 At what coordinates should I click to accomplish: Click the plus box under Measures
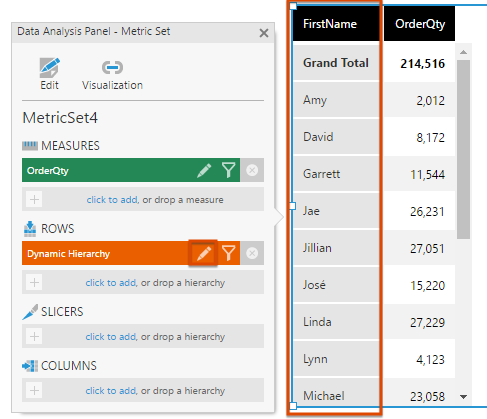[x=34, y=199]
